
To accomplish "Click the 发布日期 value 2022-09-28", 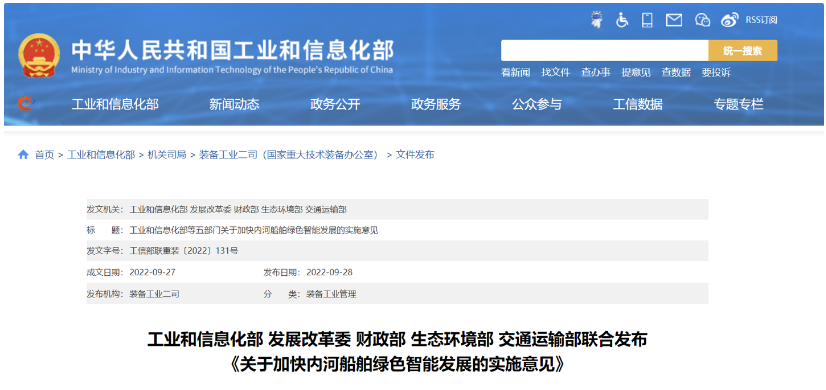I will [x=329, y=272].
